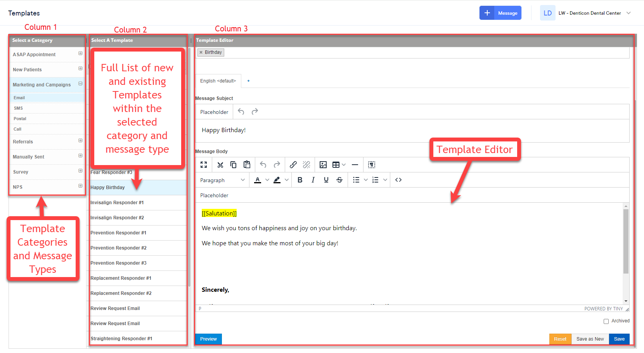Collapse Marketing and Campaigns category
644x353 pixels.
click(80, 84)
